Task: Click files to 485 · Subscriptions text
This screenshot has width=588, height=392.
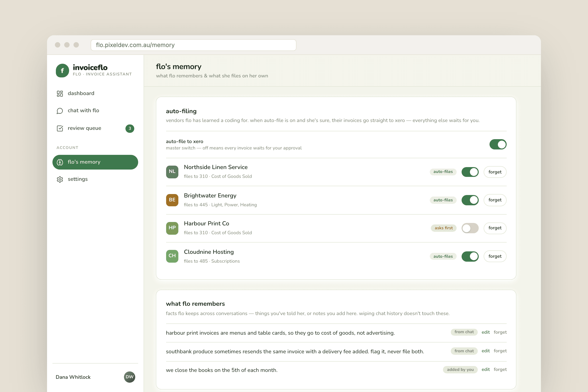Action: [x=212, y=261]
